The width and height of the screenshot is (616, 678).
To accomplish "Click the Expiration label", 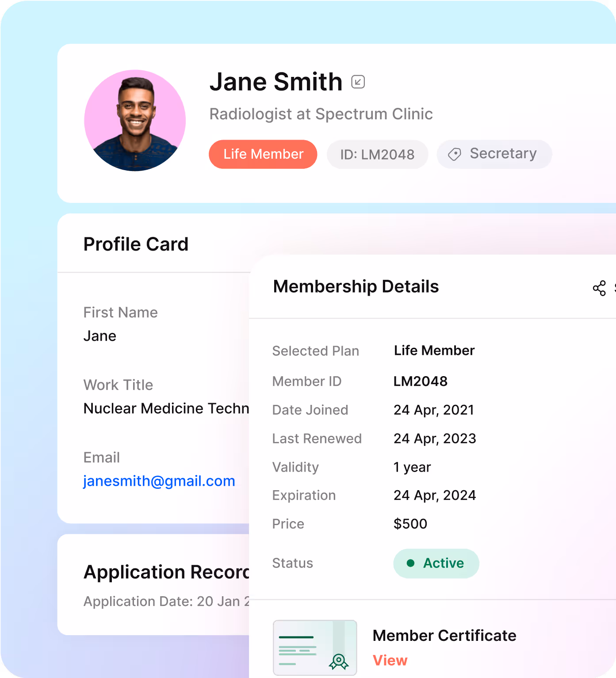I will click(304, 495).
